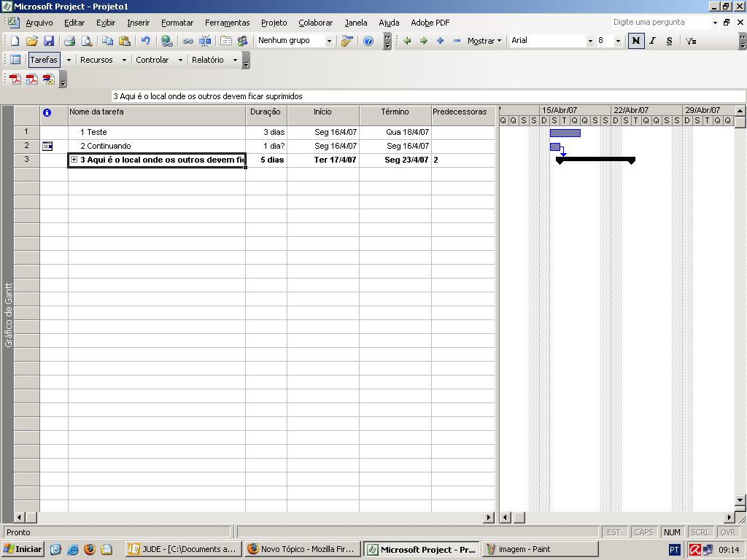
Task: Create a new project file icon
Action: [x=15, y=41]
